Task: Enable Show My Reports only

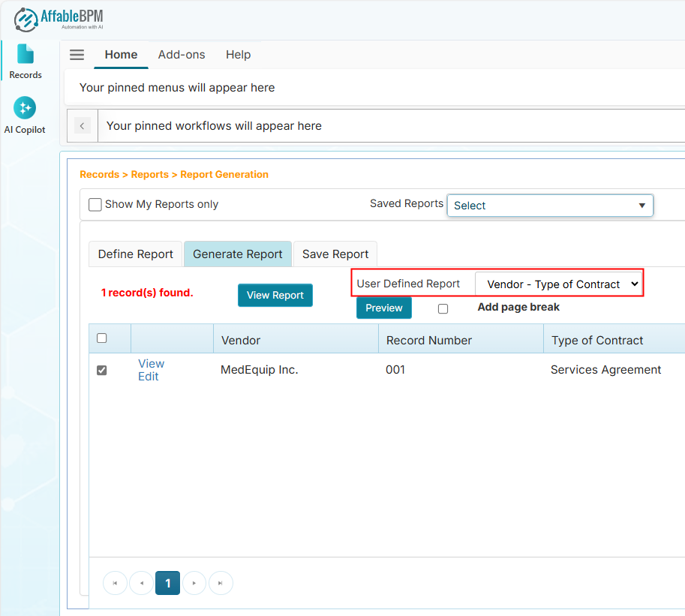Action: [95, 204]
